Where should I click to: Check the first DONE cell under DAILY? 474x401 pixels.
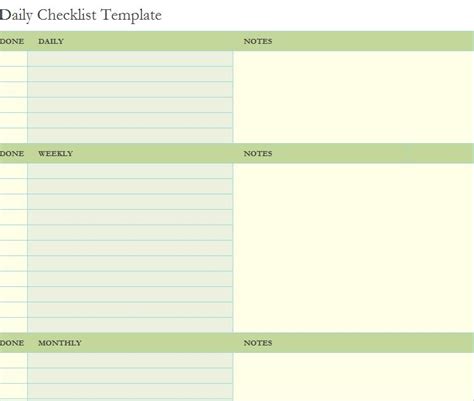(13, 59)
